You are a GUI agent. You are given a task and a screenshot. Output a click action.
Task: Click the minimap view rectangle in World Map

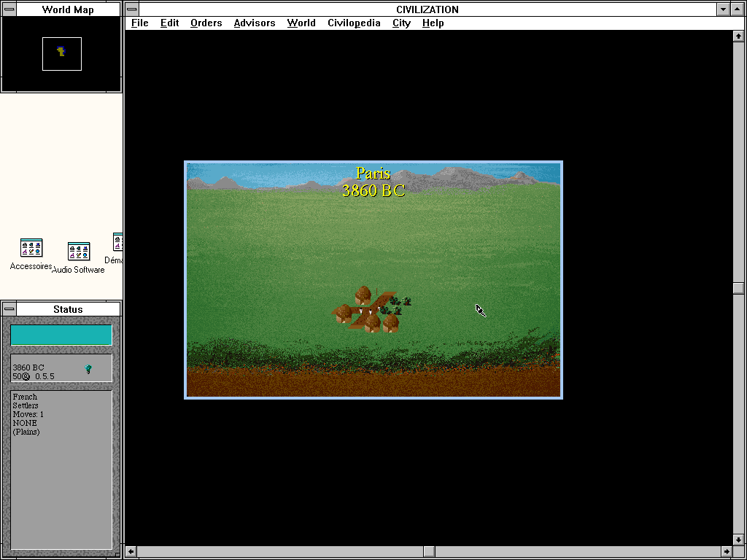(x=62, y=54)
